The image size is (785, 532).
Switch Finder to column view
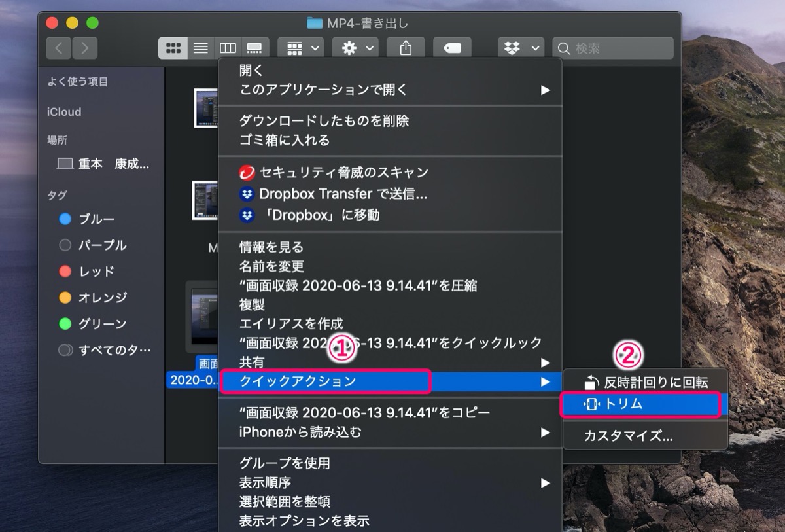coord(228,48)
